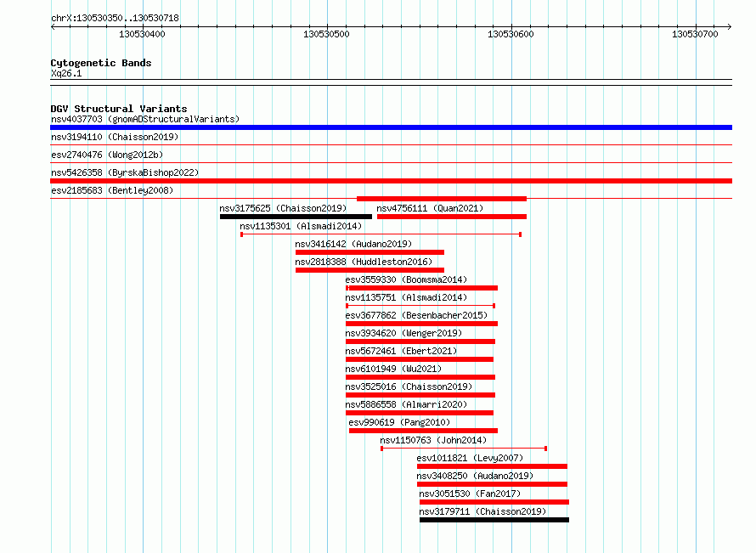The width and height of the screenshot is (756, 553).
Task: Select the black nsv3175625 variant bar
Action: point(296,217)
